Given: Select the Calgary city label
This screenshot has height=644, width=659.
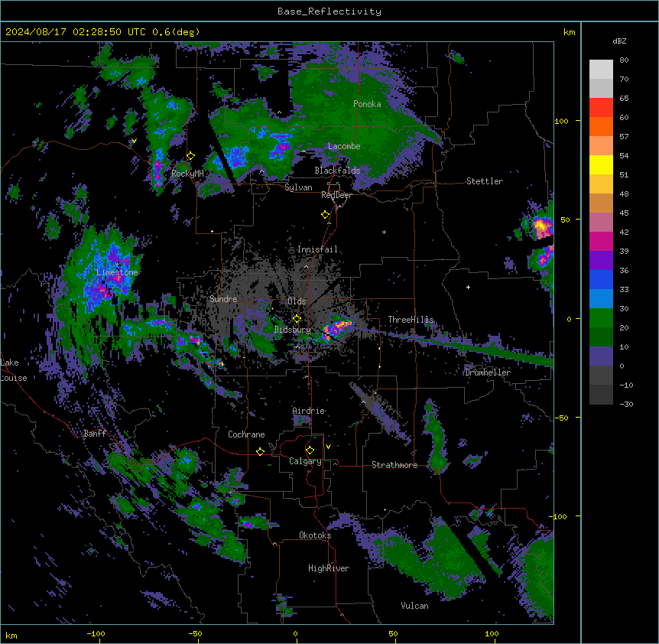Looking at the screenshot, I should 305,461.
